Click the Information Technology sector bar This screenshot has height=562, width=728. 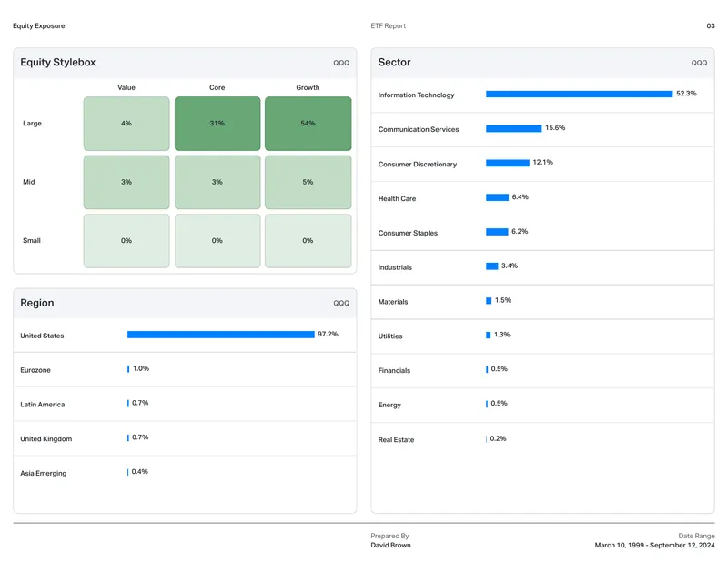579,95
